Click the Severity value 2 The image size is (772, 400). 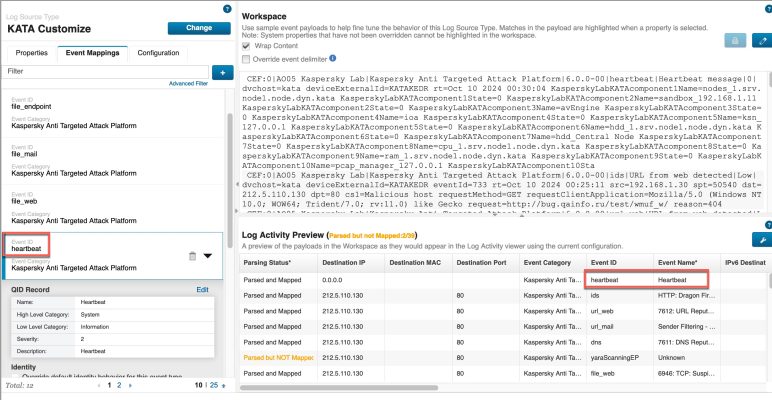[x=82, y=339]
